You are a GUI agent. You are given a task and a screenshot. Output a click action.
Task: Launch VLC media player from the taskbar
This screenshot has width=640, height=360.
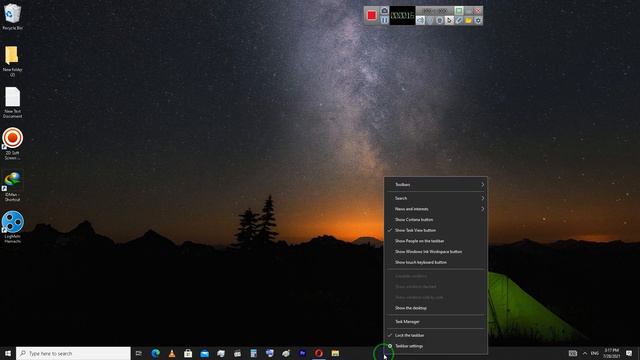(x=172, y=353)
